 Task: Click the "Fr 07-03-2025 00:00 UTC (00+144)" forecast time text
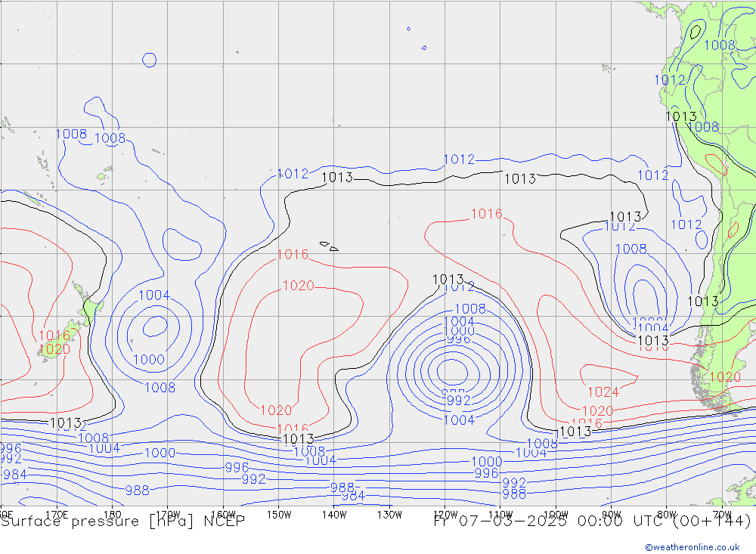point(593,522)
